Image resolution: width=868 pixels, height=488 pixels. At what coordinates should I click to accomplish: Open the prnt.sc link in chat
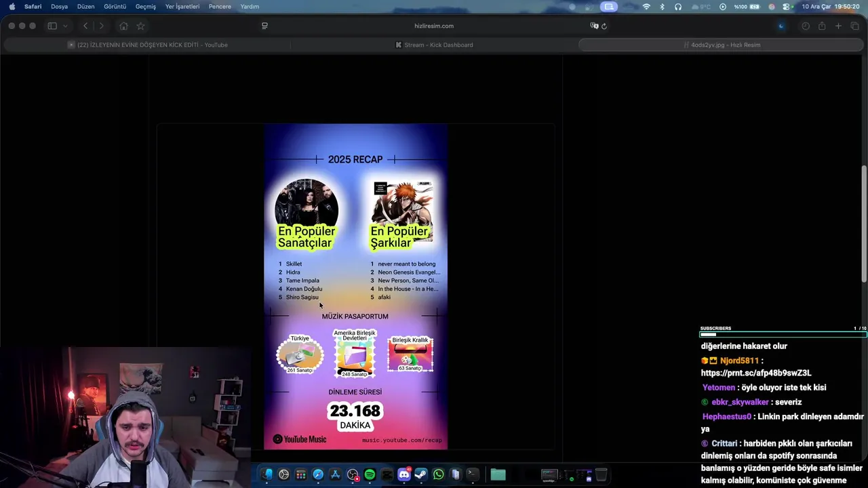click(756, 373)
